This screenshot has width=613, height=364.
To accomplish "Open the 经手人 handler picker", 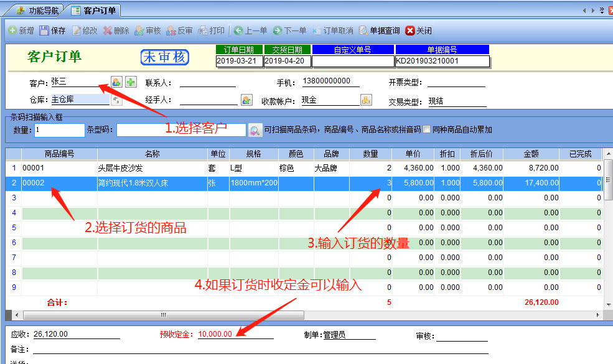I will click(246, 100).
